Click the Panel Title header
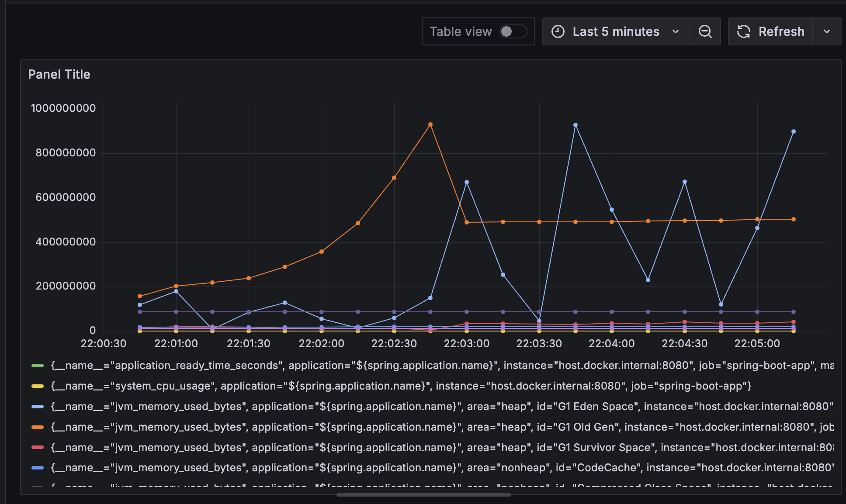 tap(59, 74)
